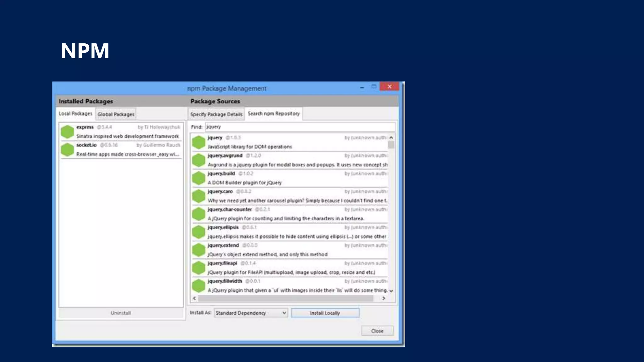This screenshot has height=362, width=644.
Task: Click the jquery.char-counter package icon
Action: (x=199, y=214)
